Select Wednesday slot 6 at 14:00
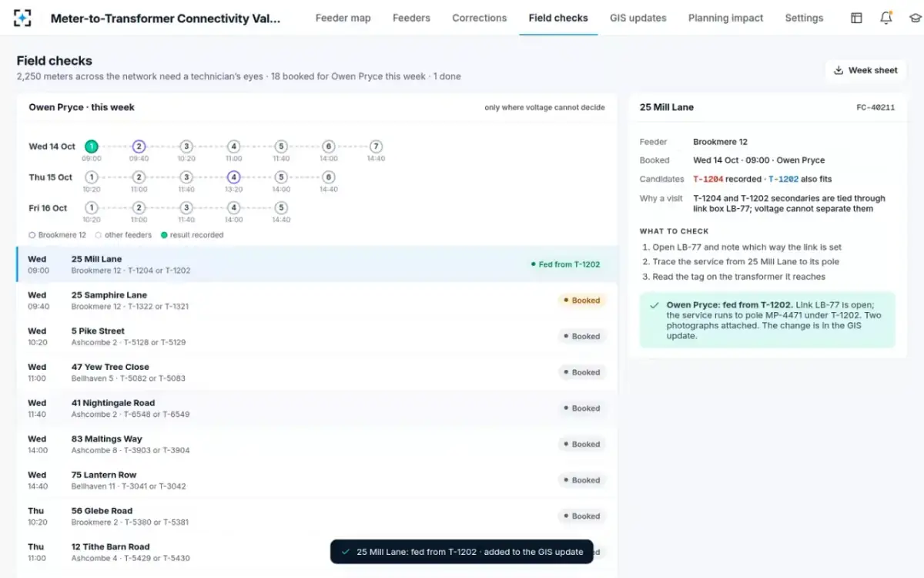Image resolution: width=924 pixels, height=578 pixels. click(328, 146)
